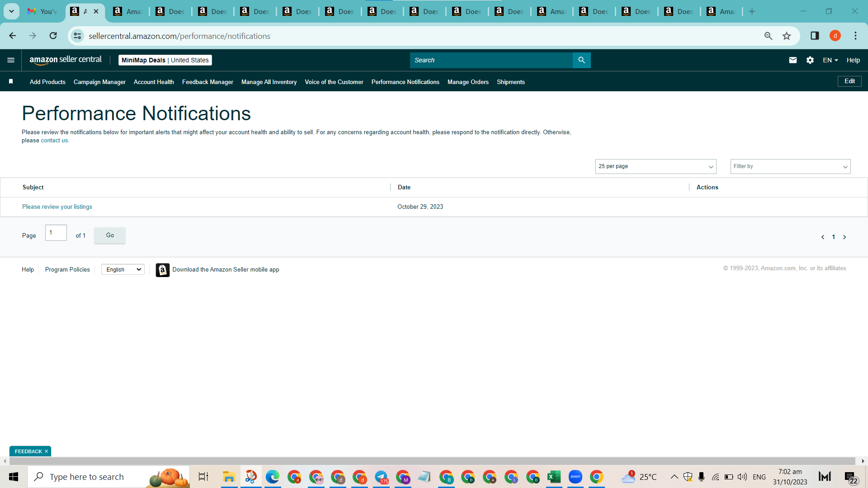Expand the Filter by dropdown
This screenshot has height=488, width=868.
point(790,166)
